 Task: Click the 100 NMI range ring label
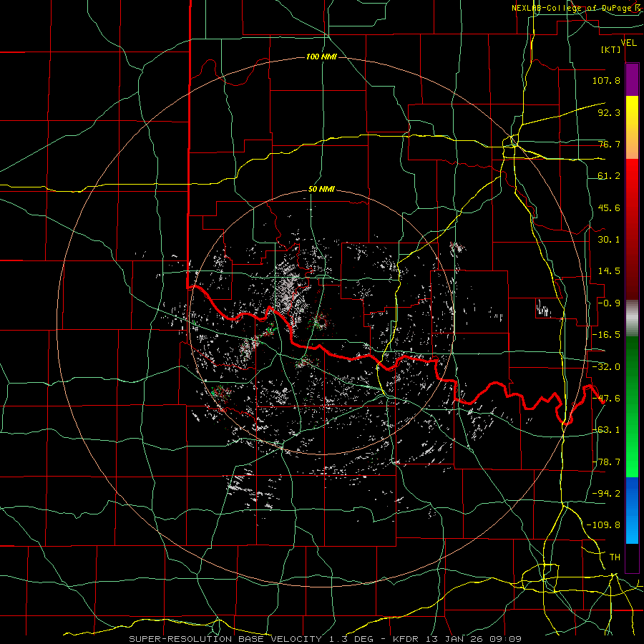click(321, 57)
